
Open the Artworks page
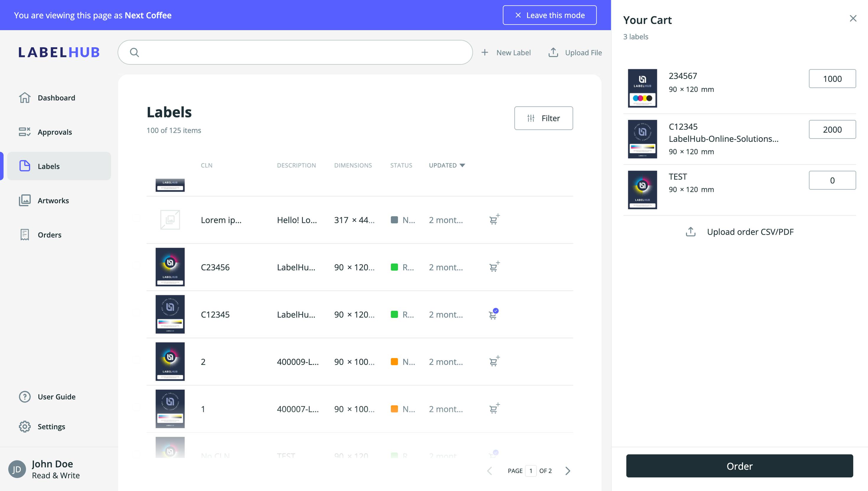[x=53, y=200]
